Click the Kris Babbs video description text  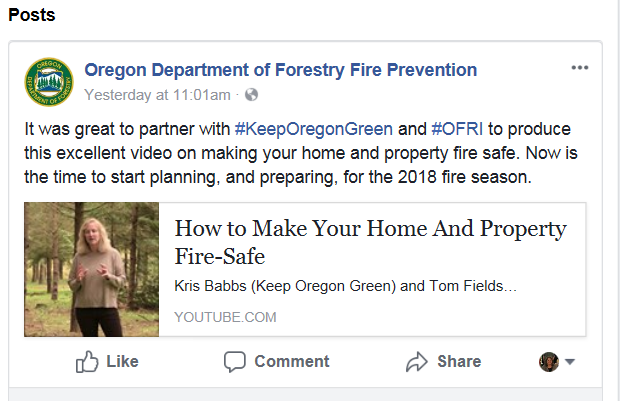coord(345,286)
